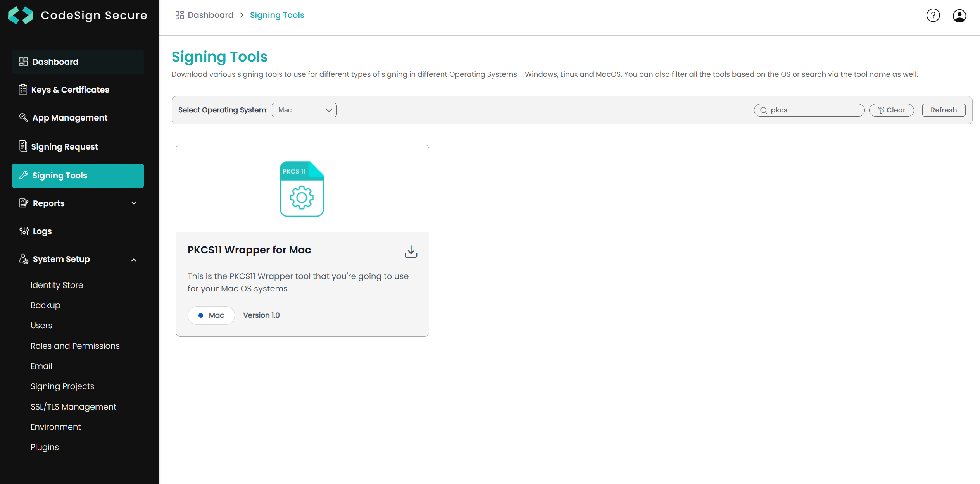
Task: Click the PKCS 11 file thumbnail
Action: (302, 189)
